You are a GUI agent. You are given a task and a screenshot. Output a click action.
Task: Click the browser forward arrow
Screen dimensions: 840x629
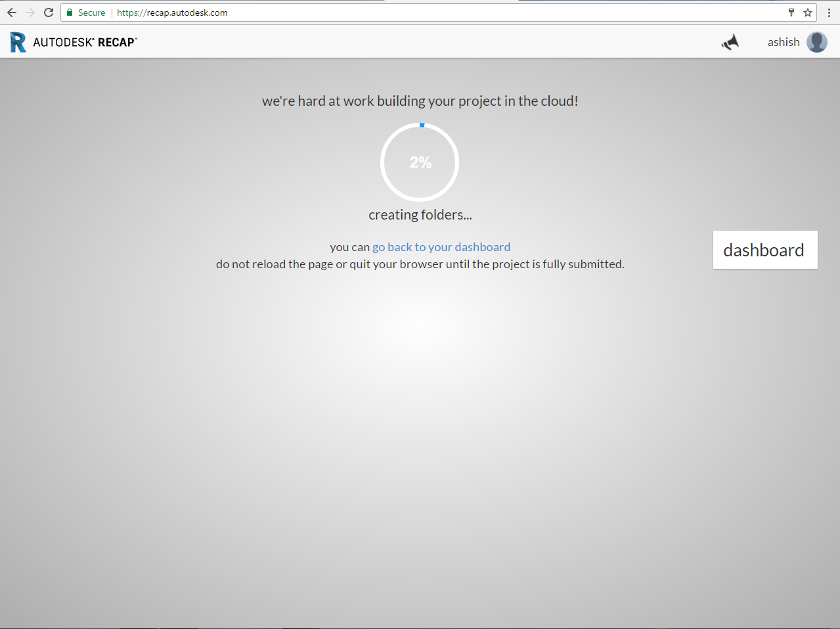tap(30, 12)
